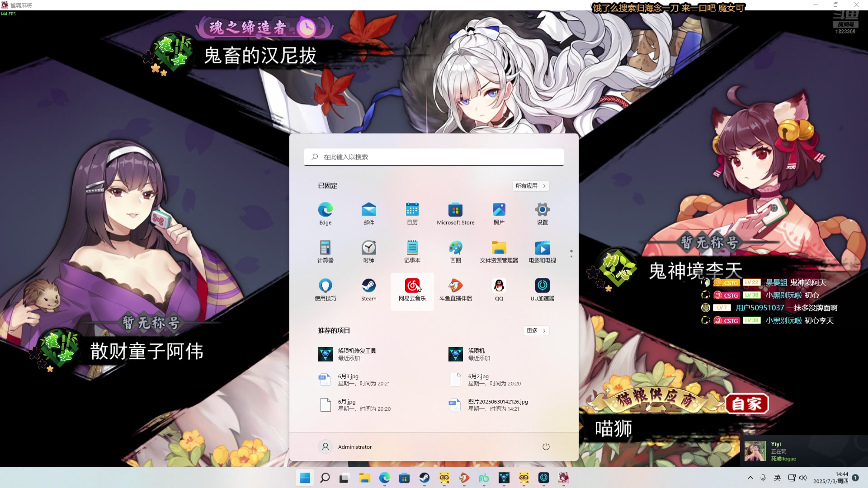Open the 照片 photos app
The width and height of the screenshot is (868, 488).
click(x=499, y=214)
